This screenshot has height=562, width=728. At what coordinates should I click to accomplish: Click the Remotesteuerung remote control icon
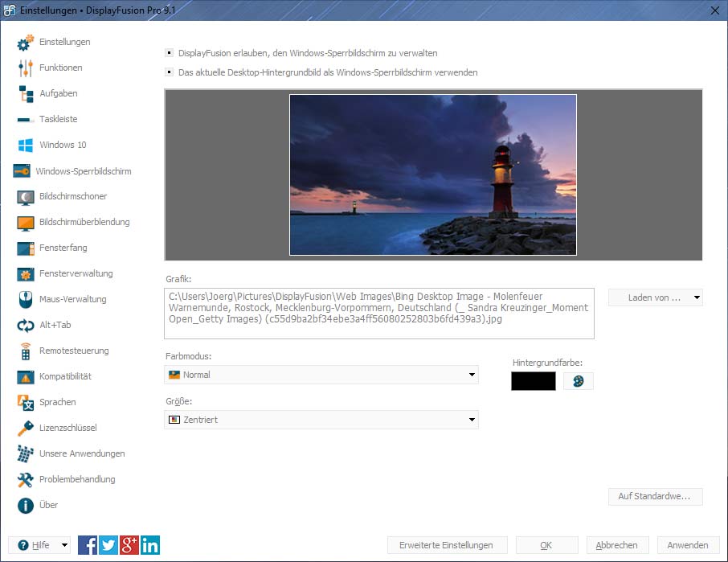pyautogui.click(x=26, y=351)
